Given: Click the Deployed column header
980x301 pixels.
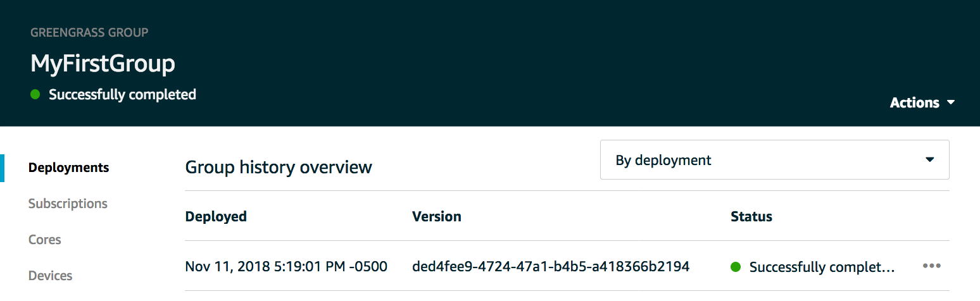Looking at the screenshot, I should (216, 216).
